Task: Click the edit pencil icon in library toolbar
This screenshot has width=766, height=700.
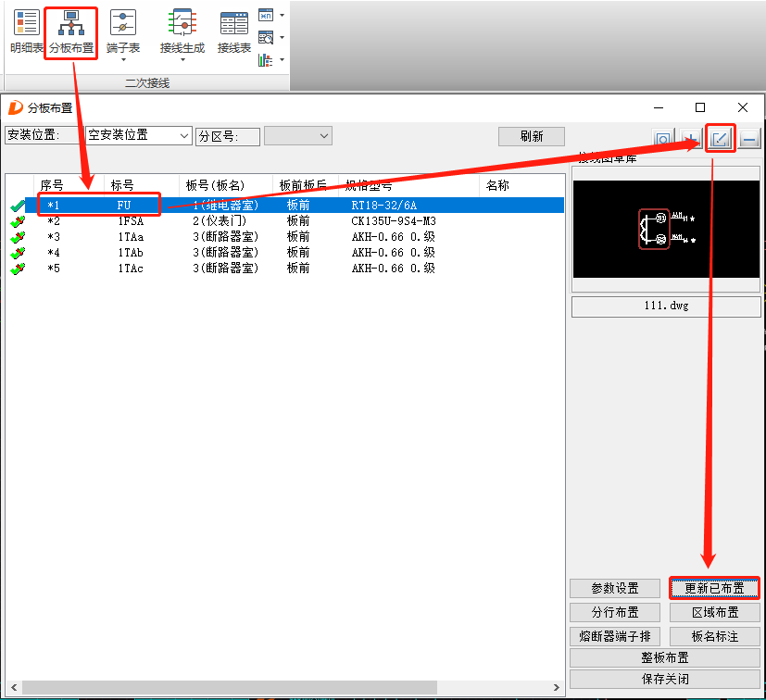Action: pos(720,139)
